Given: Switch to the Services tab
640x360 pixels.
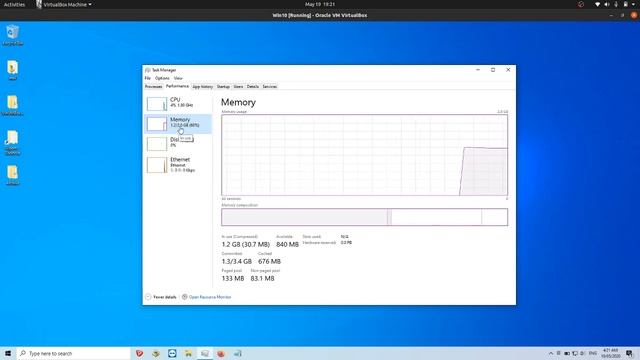Looking at the screenshot, I should pyautogui.click(x=270, y=87).
